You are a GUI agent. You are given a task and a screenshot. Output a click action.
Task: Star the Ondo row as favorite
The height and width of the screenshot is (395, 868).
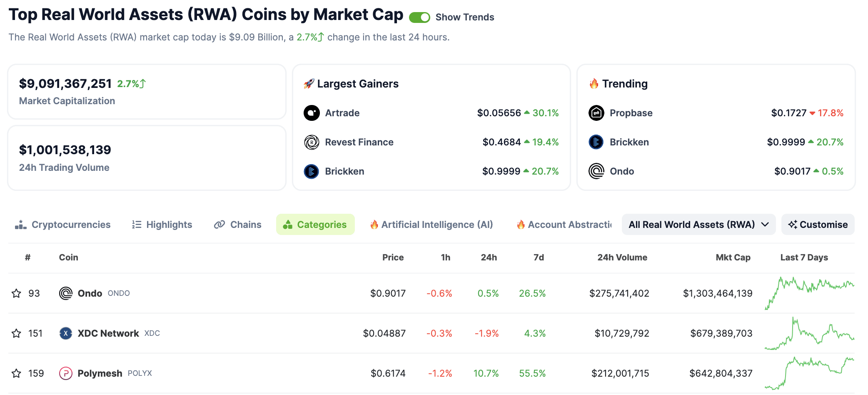pos(17,293)
